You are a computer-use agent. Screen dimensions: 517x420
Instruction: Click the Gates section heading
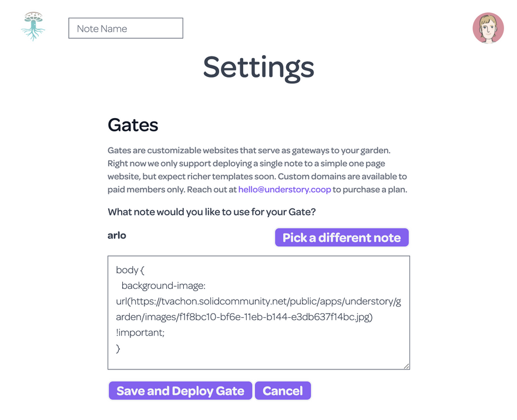[x=133, y=125]
